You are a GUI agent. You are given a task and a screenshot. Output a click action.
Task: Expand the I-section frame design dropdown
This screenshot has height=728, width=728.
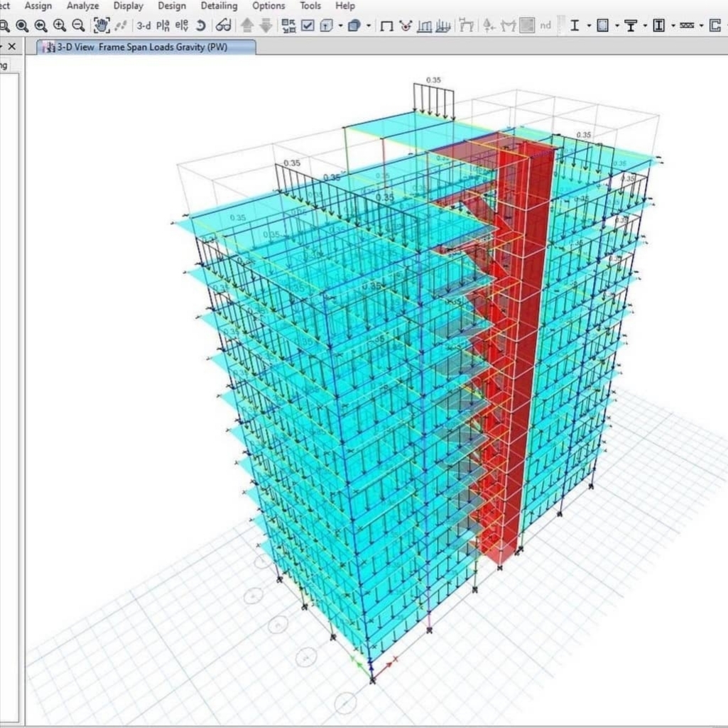(589, 26)
